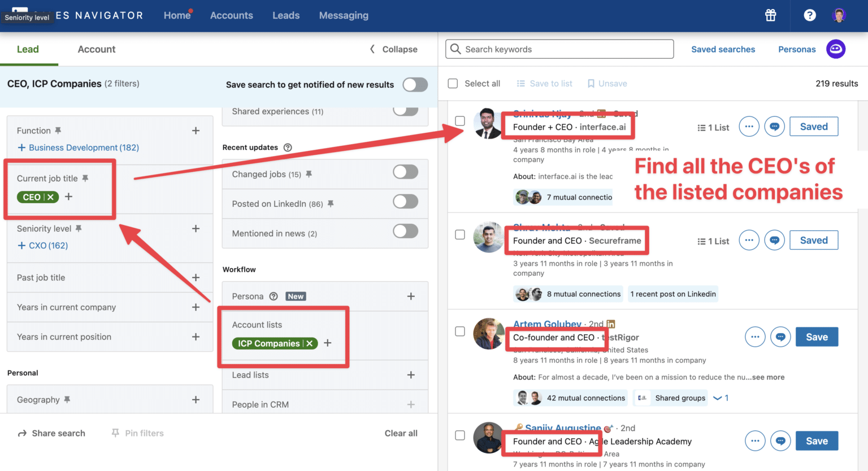Open the help question mark icon
Image resolution: width=868 pixels, height=471 pixels.
(810, 15)
